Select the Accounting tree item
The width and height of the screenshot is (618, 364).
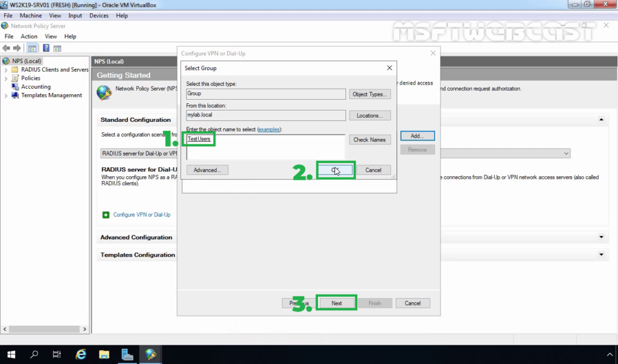click(x=36, y=87)
